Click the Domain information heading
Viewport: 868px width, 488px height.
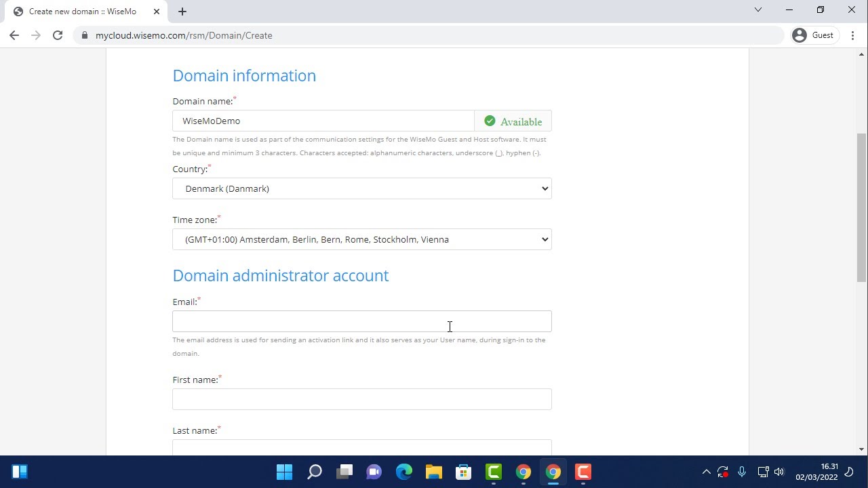click(x=244, y=75)
